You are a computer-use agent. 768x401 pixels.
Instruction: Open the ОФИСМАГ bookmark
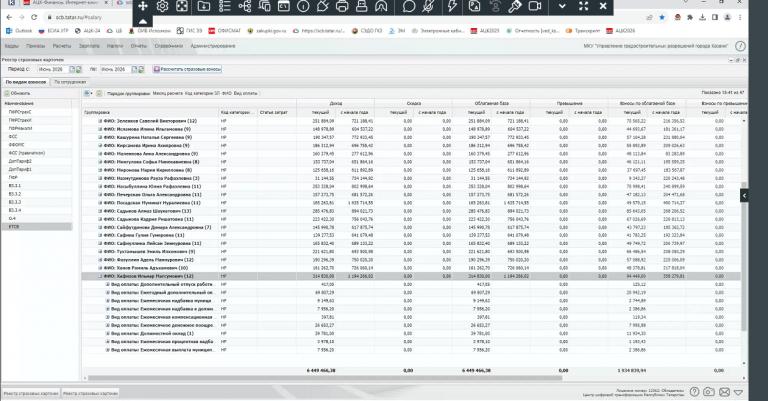[x=225, y=31]
